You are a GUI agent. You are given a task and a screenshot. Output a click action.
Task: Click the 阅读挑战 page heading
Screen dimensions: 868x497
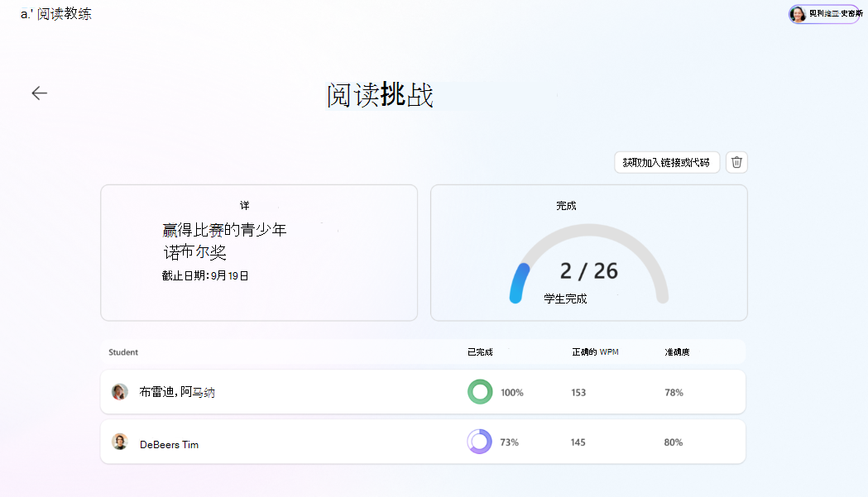pos(380,95)
